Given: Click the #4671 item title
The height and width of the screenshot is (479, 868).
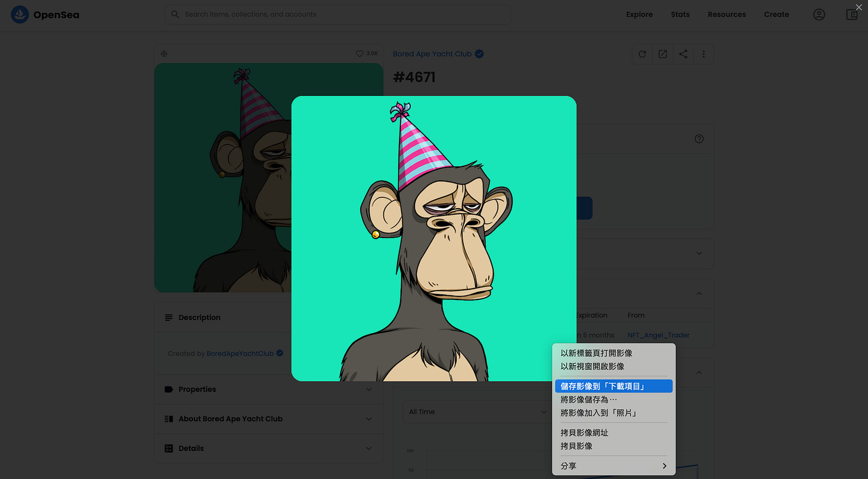Looking at the screenshot, I should (414, 77).
